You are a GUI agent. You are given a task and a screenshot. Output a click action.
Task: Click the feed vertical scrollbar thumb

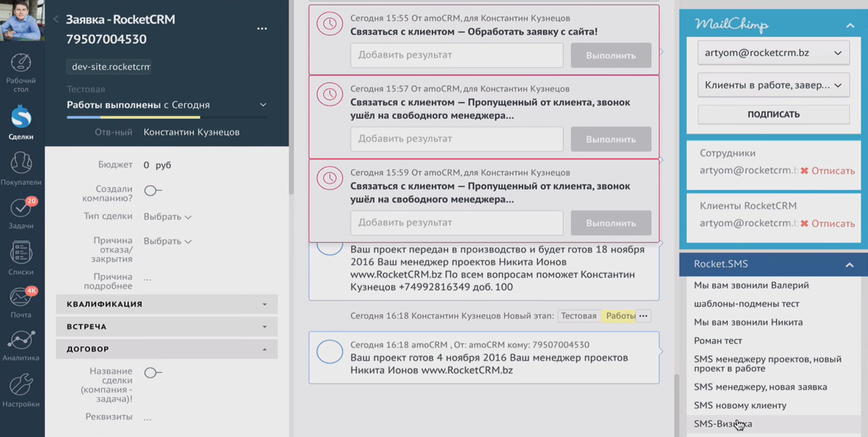676,405
